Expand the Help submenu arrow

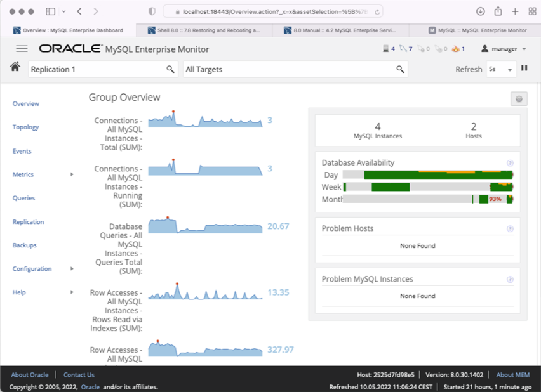point(72,292)
